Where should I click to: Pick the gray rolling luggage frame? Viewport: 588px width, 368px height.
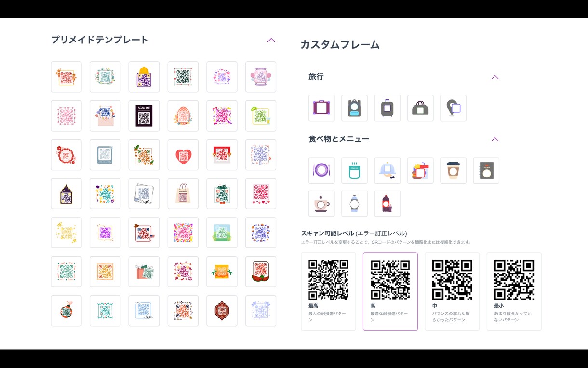click(x=387, y=108)
